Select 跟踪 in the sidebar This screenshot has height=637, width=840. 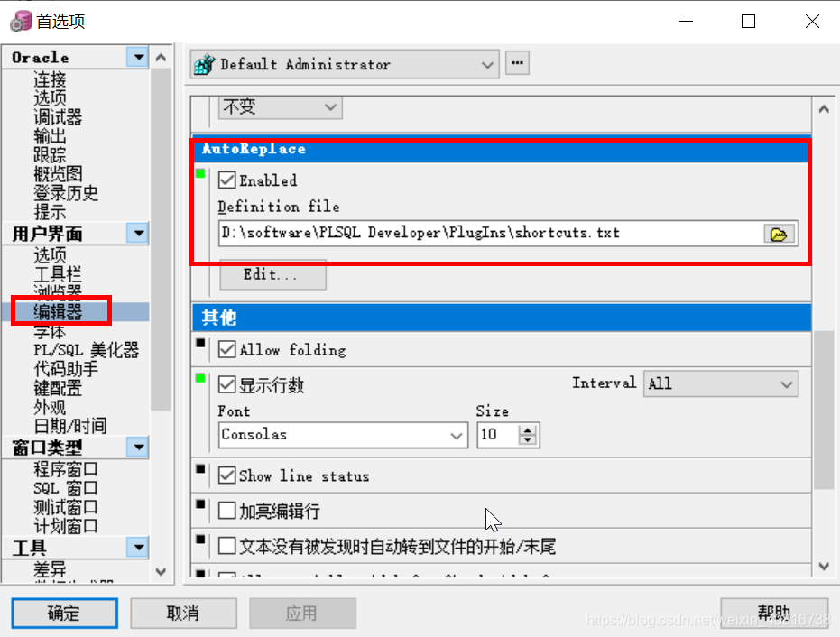coord(50,154)
